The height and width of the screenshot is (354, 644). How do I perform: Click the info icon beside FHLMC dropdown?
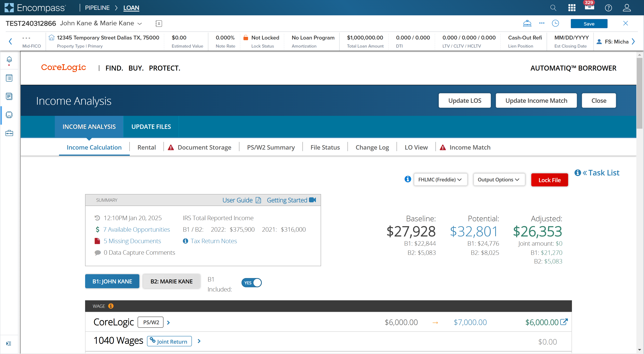pos(407,179)
